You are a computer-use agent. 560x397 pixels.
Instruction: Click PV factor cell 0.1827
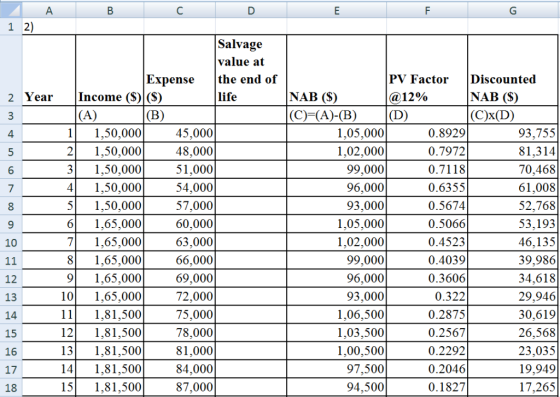click(427, 387)
